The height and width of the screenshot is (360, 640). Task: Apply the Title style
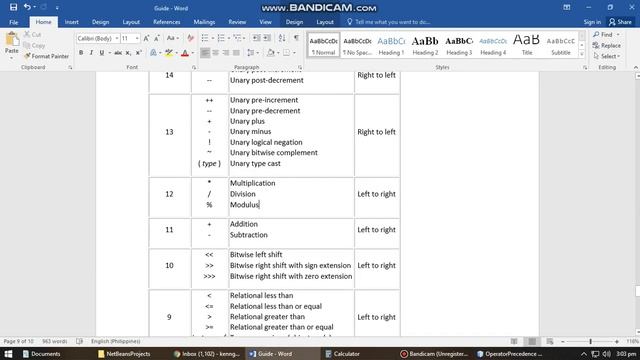coord(527,45)
